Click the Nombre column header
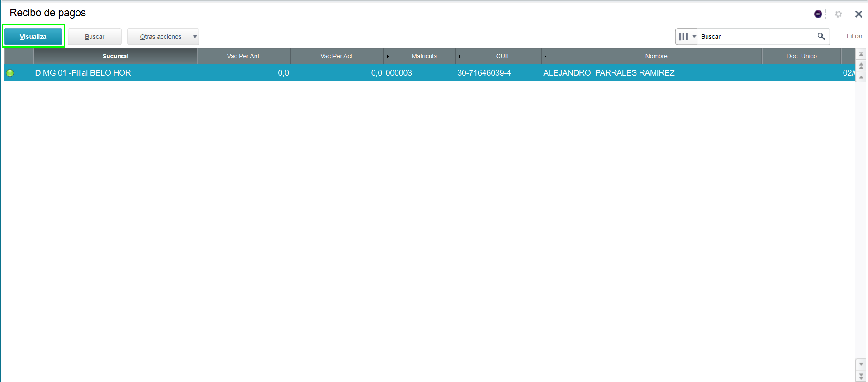The image size is (868, 382). (652, 56)
